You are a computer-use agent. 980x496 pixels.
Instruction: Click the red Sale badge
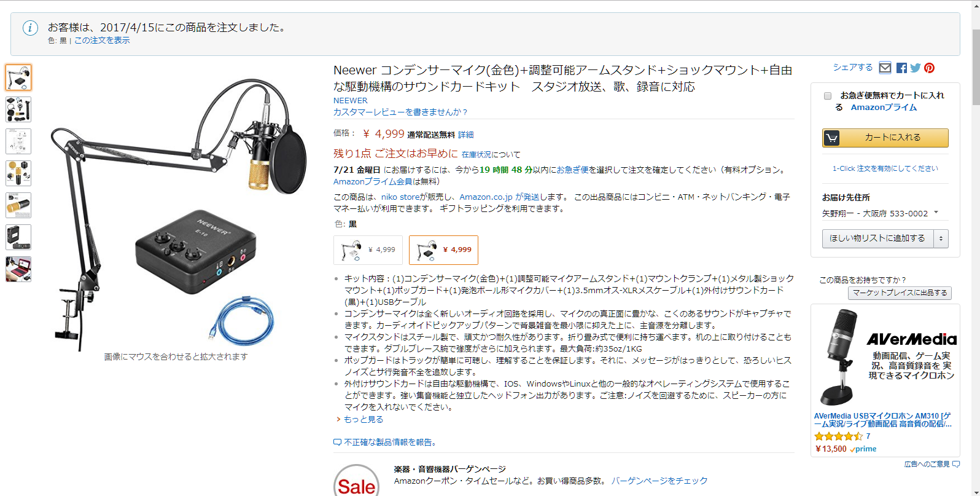pyautogui.click(x=356, y=482)
